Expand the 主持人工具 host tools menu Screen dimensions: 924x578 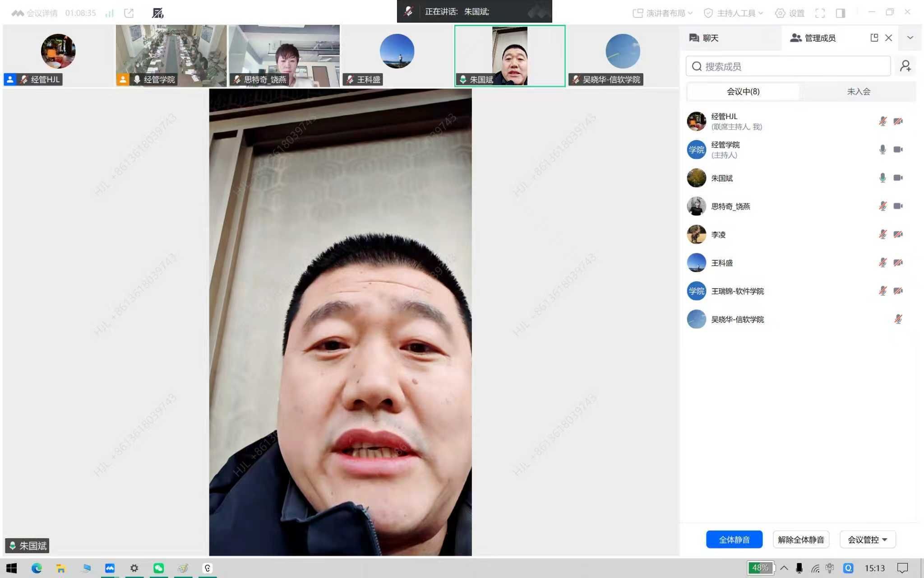(734, 13)
